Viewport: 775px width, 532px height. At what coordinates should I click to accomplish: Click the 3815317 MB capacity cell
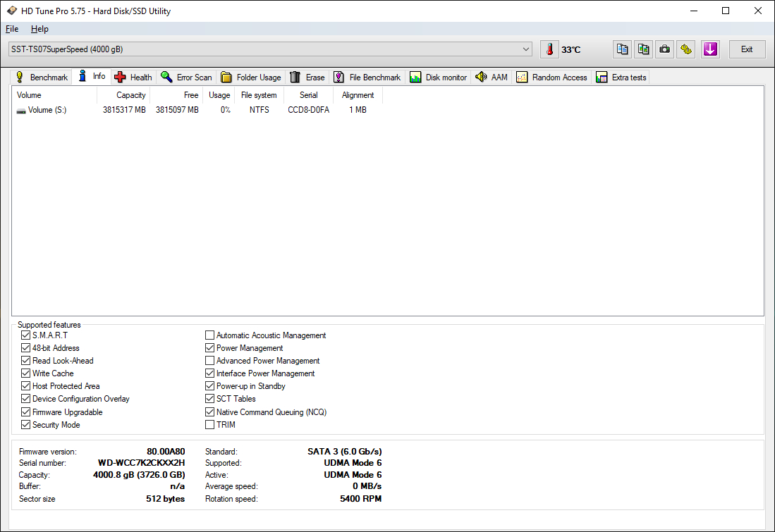[124, 110]
